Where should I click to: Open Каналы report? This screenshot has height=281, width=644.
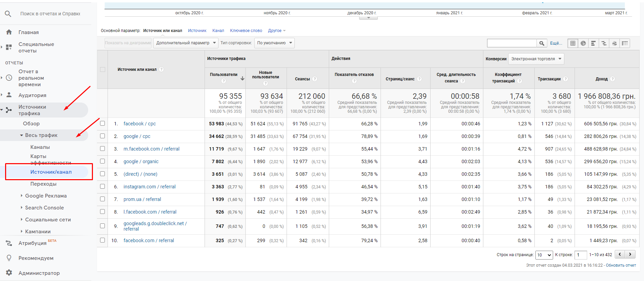point(40,147)
